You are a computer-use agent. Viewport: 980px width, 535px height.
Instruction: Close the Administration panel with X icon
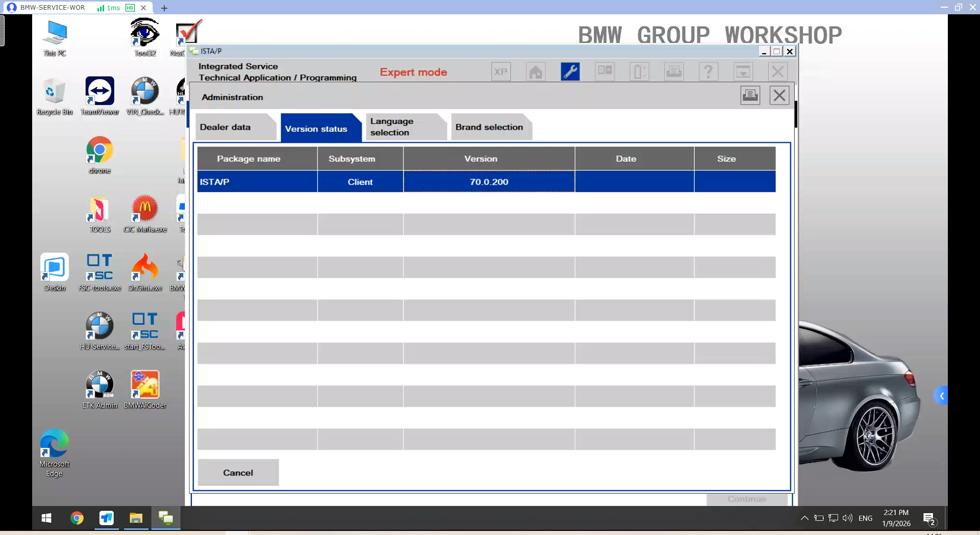[779, 95]
